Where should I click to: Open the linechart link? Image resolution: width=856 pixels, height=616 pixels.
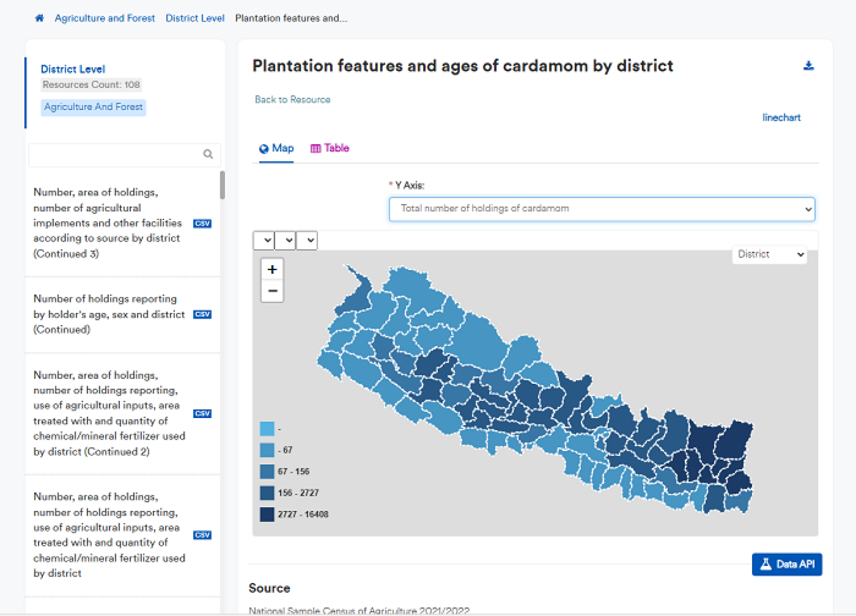pyautogui.click(x=781, y=118)
